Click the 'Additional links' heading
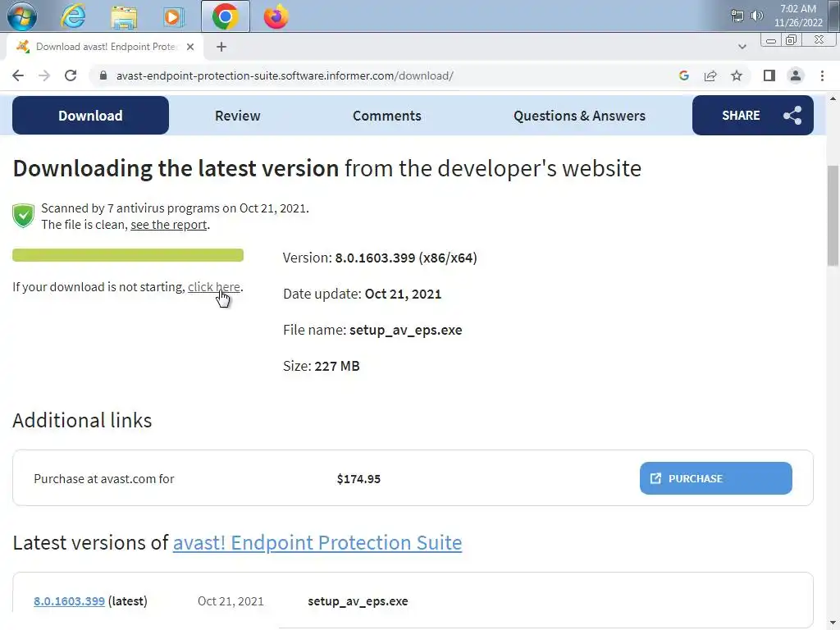The height and width of the screenshot is (630, 840). pyautogui.click(x=82, y=421)
